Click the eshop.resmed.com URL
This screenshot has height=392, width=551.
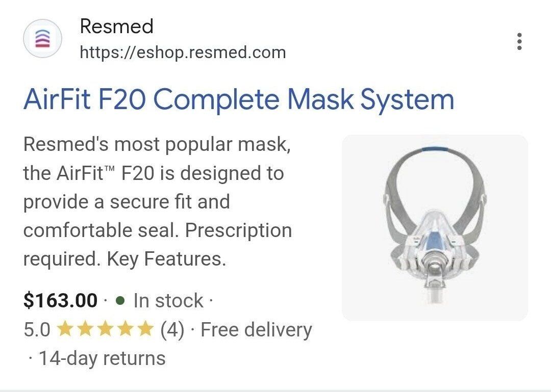pyautogui.click(x=183, y=53)
